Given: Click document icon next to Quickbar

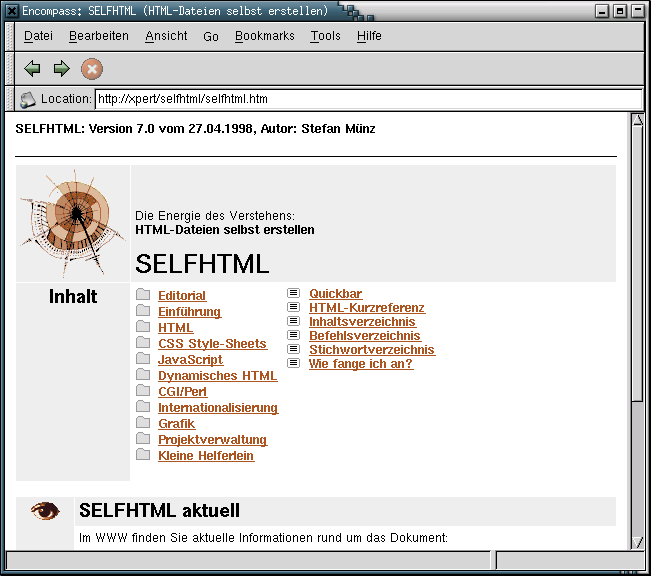Looking at the screenshot, I should 294,294.
